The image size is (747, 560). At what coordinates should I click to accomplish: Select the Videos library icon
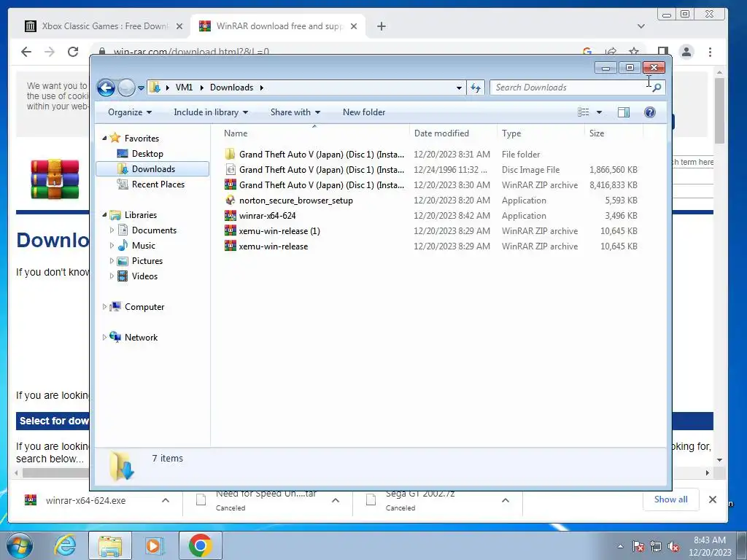coord(123,276)
